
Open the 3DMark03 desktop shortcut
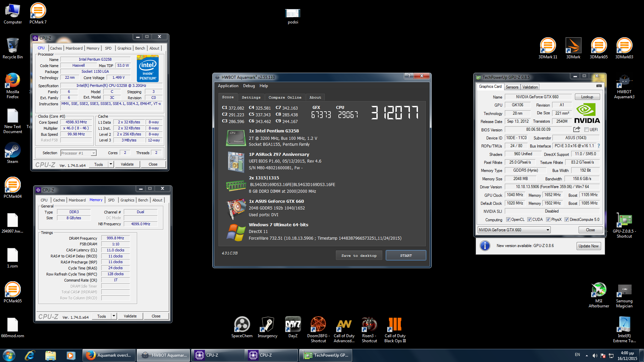click(x=624, y=48)
